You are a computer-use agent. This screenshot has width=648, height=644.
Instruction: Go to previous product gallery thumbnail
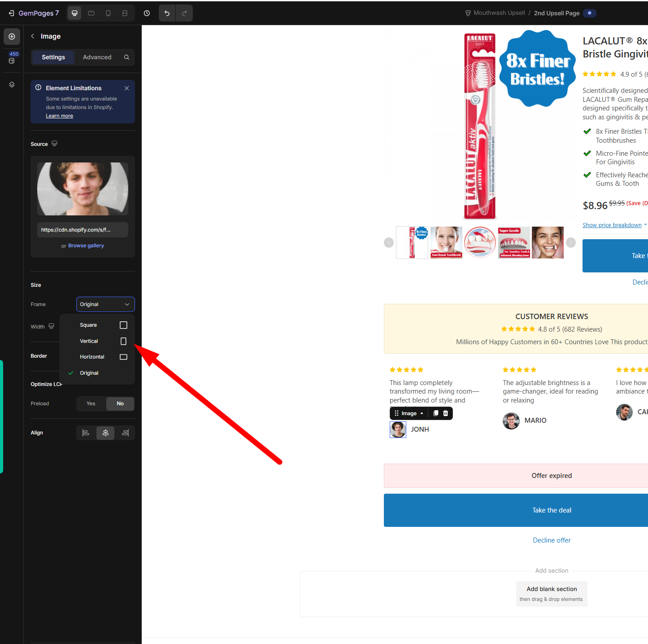click(389, 242)
